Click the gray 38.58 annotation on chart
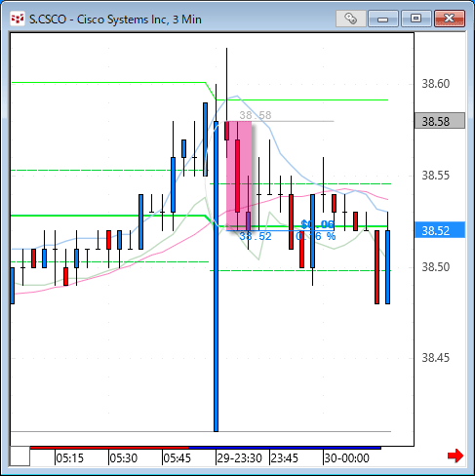Image resolution: width=475 pixels, height=476 pixels. pos(256,115)
